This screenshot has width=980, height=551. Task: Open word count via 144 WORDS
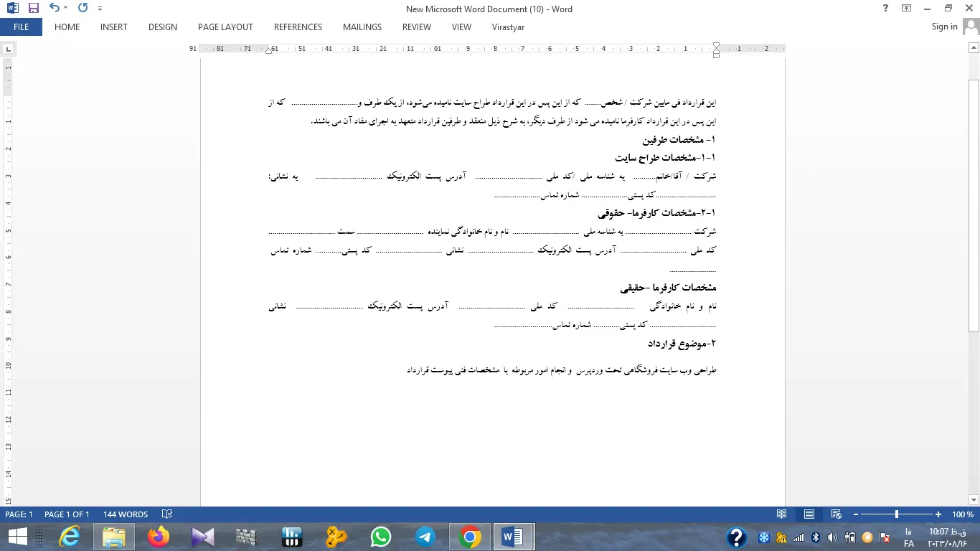point(126,514)
